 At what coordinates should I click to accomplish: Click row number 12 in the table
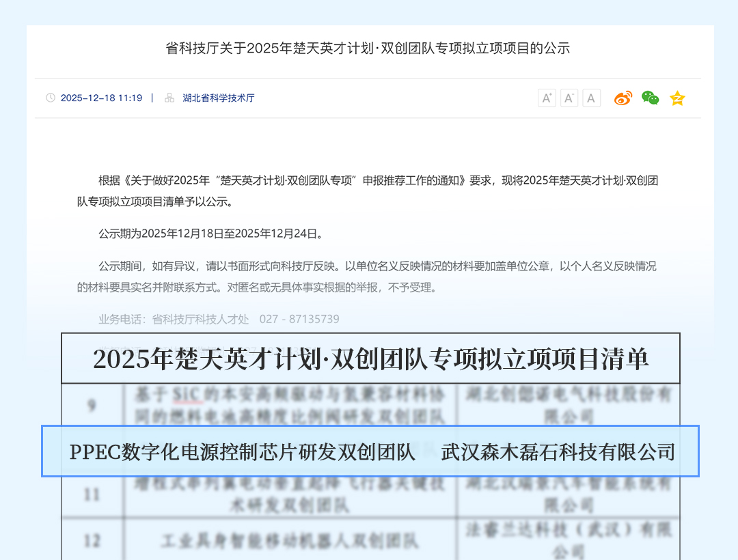point(92,541)
